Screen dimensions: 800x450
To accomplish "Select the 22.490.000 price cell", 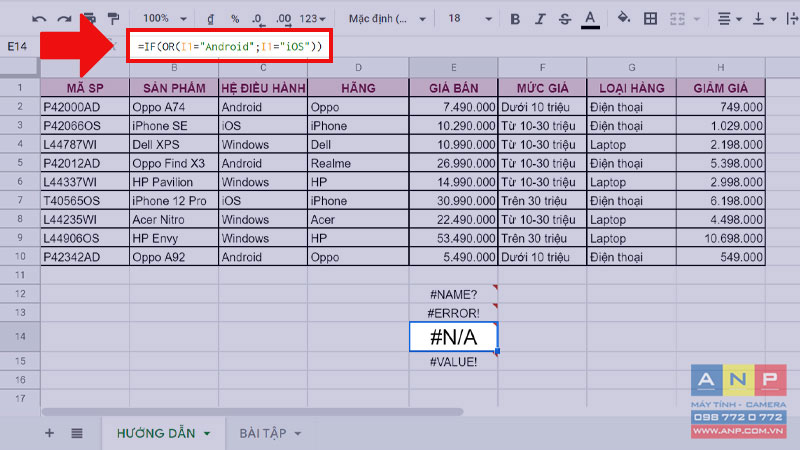I will point(453,219).
